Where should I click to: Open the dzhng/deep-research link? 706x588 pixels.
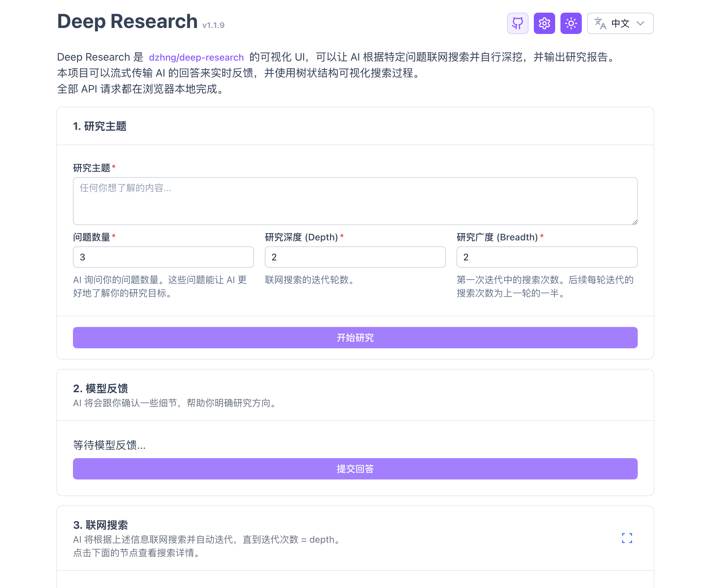pos(196,57)
